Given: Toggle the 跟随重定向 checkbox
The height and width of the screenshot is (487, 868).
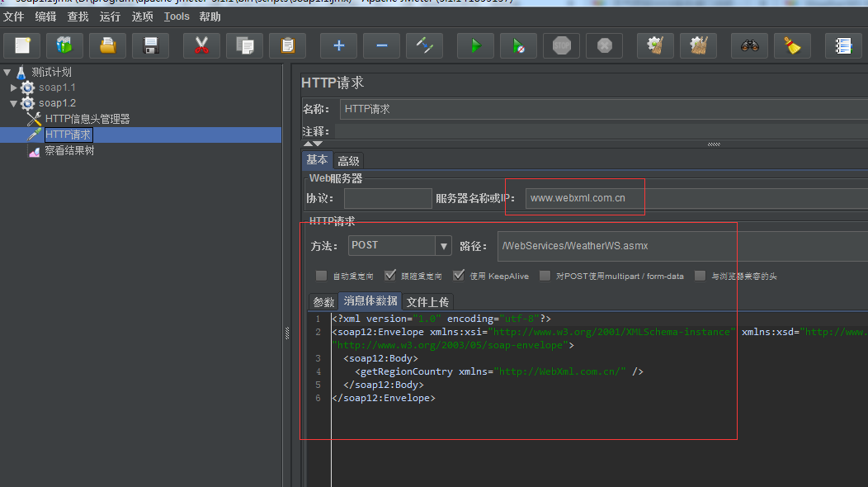Looking at the screenshot, I should (390, 276).
